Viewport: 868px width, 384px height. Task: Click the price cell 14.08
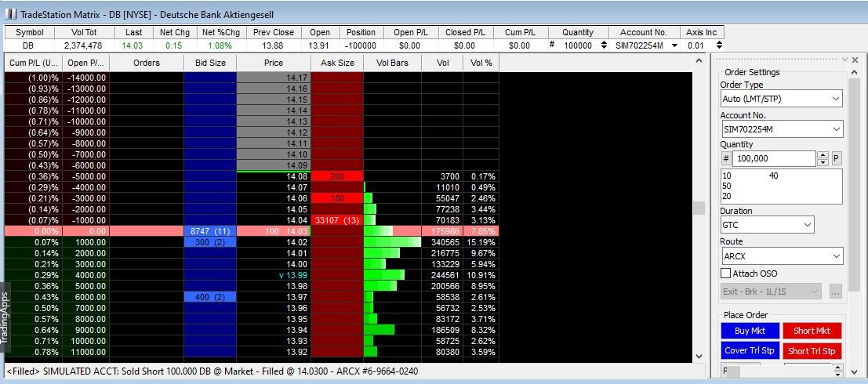pos(274,176)
